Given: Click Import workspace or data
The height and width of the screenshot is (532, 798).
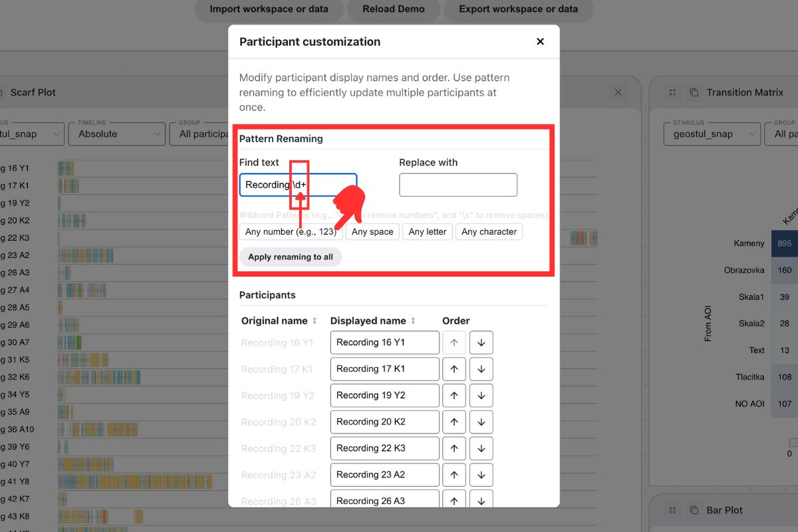Looking at the screenshot, I should point(269,9).
